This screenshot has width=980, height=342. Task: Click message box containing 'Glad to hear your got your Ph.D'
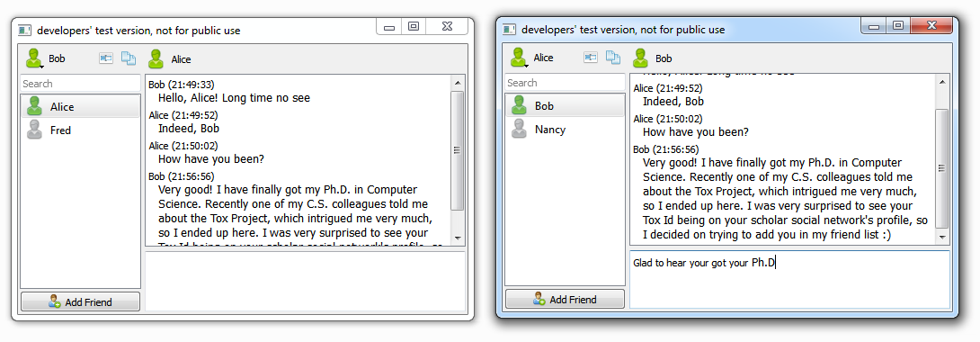pos(790,280)
